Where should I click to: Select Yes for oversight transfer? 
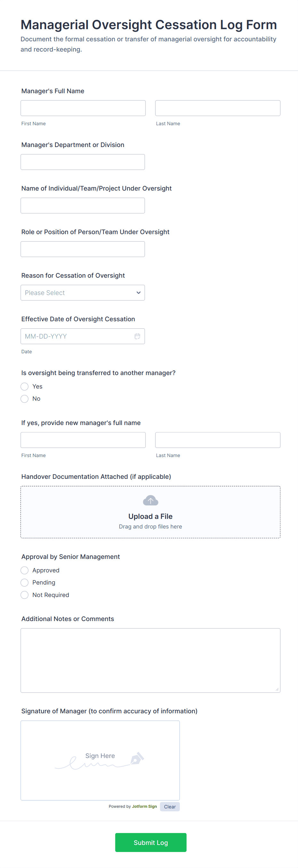tap(25, 387)
